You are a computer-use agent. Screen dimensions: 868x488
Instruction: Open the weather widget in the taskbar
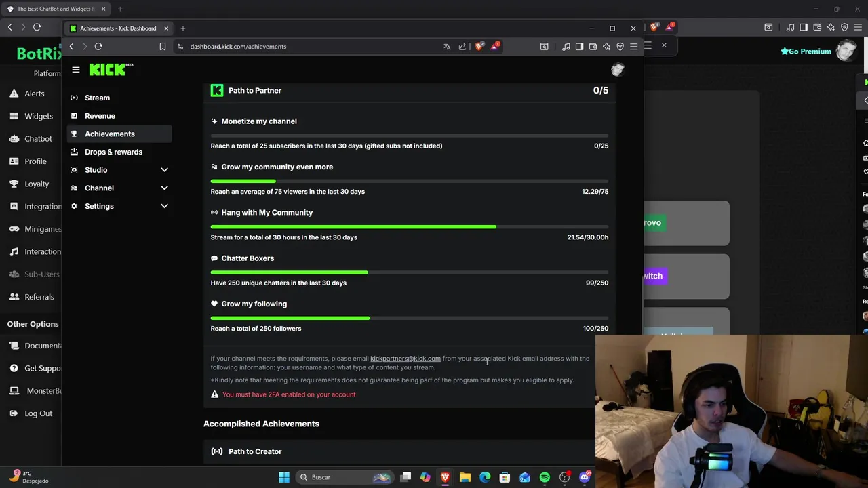click(x=29, y=477)
